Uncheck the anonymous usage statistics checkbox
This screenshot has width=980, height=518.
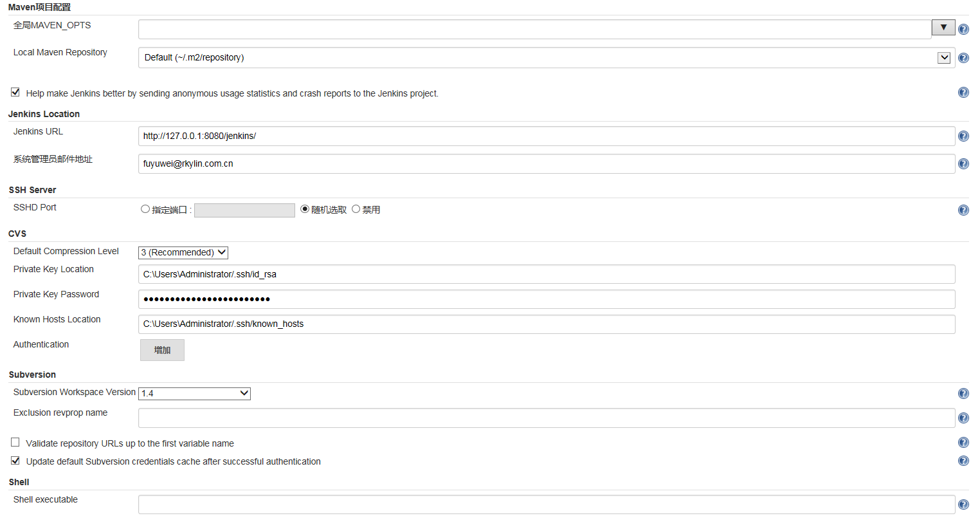15,92
